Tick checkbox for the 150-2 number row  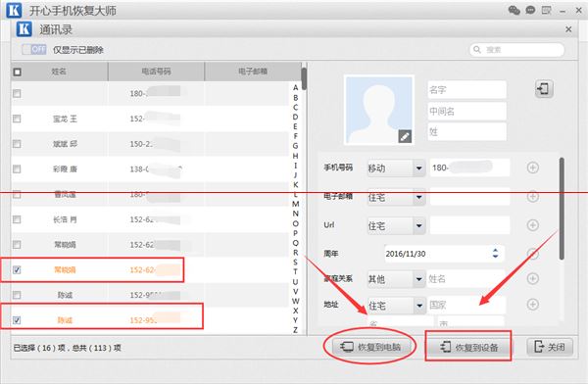click(x=17, y=144)
